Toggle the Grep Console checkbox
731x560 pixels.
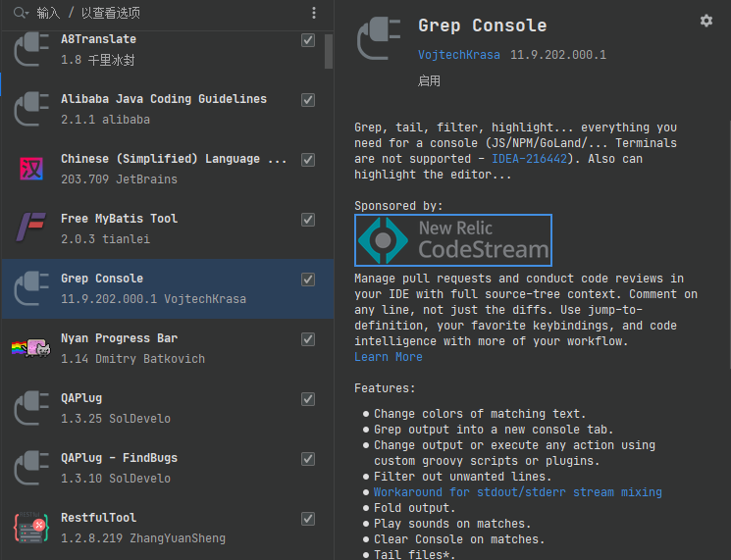[308, 280]
